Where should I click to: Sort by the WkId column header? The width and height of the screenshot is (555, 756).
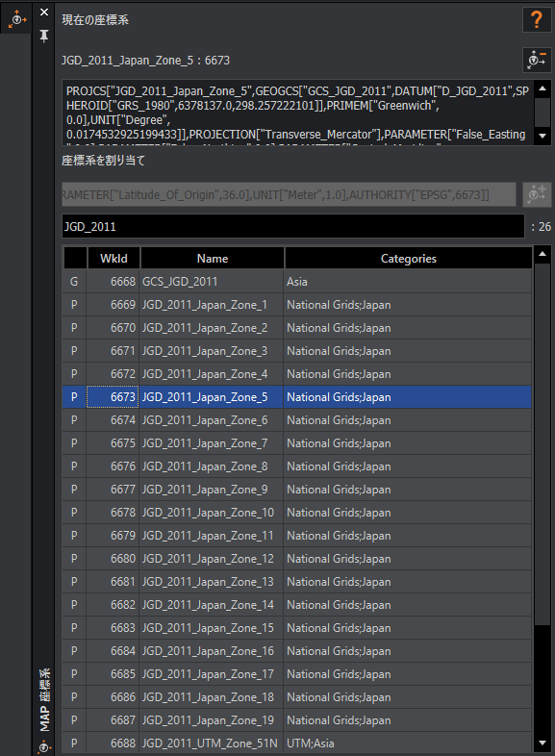(x=114, y=259)
